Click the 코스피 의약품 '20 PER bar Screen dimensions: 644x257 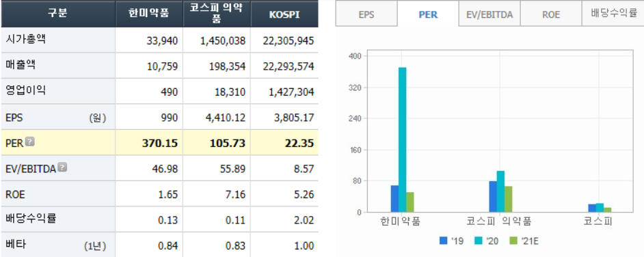click(x=500, y=191)
